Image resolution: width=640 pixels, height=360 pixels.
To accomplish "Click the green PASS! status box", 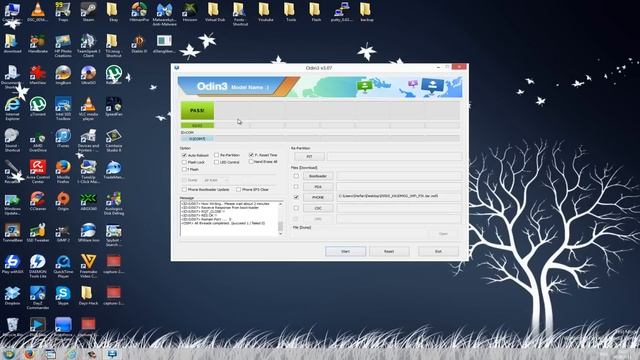I will click(197, 111).
